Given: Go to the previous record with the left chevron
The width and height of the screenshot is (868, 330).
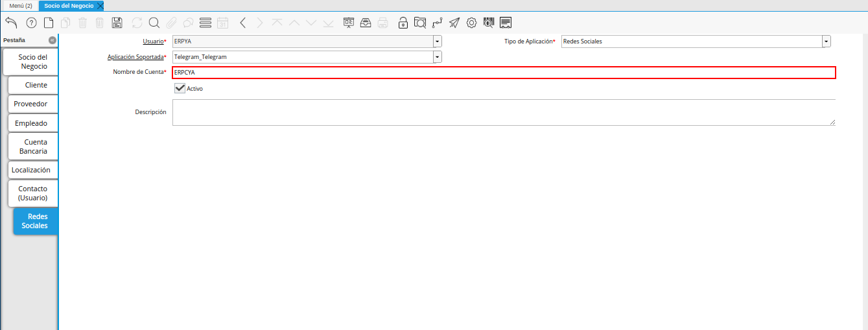Looking at the screenshot, I should point(242,23).
